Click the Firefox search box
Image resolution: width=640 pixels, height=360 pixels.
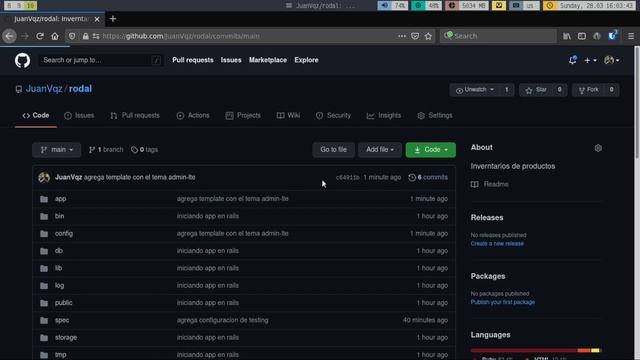498,36
